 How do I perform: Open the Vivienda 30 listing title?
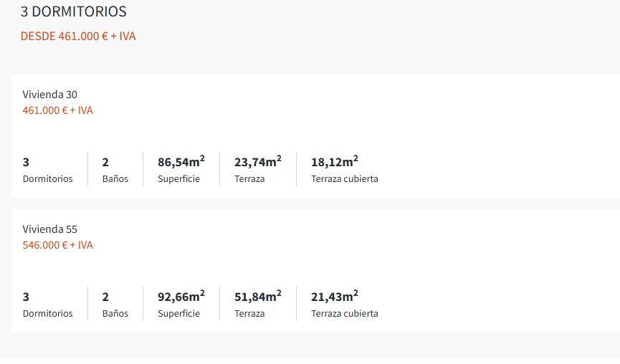pos(50,95)
